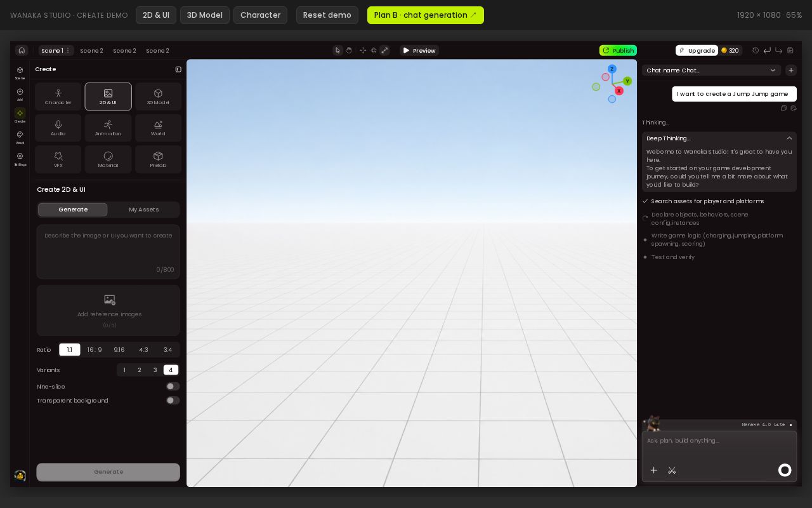Activate the pointer select tool in viewport toolbar
The image size is (812, 508).
(337, 50)
